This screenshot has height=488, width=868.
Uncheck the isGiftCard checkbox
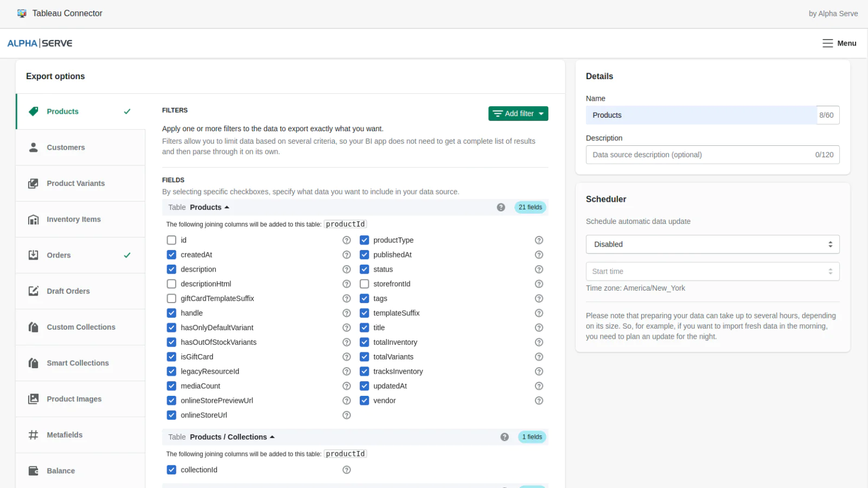[x=171, y=357]
